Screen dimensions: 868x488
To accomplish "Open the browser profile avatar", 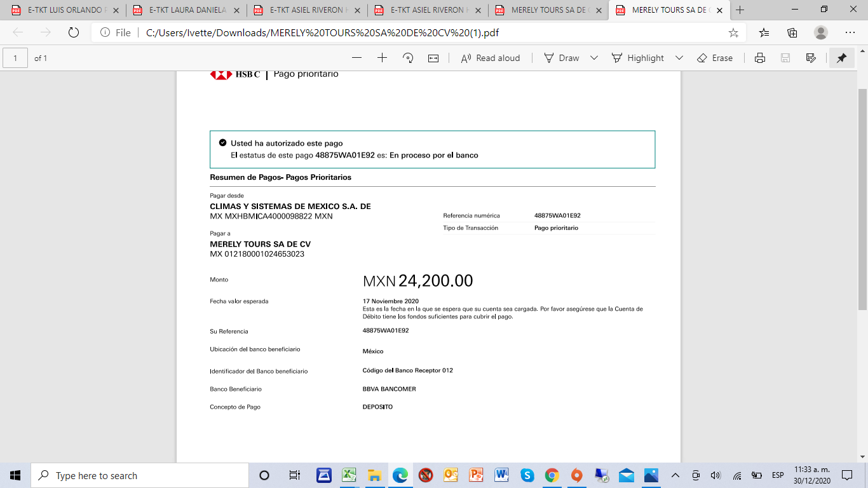I will [821, 32].
